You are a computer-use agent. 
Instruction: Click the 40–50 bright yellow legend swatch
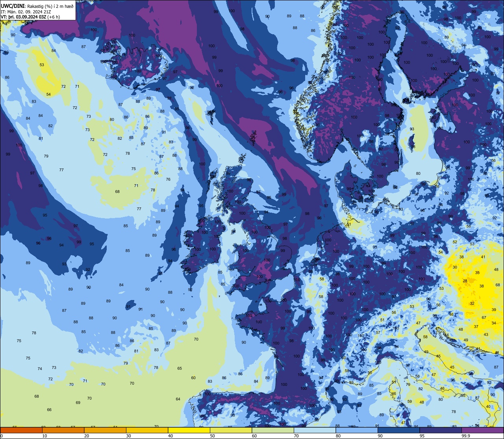click(189, 430)
